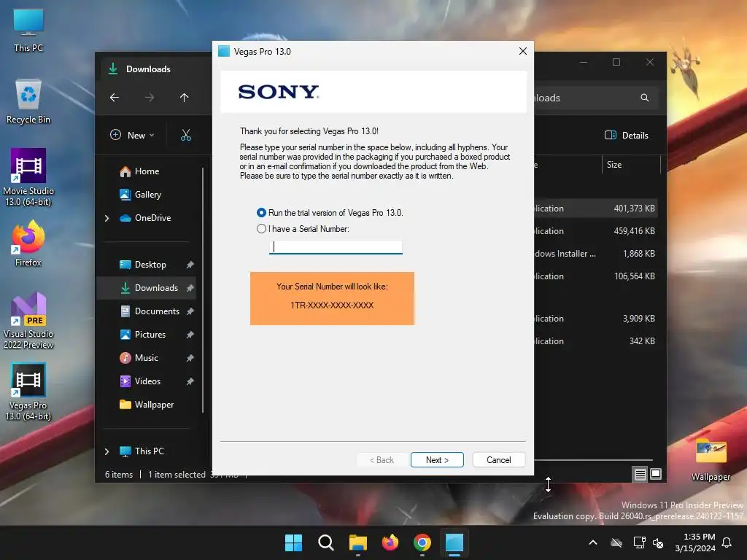Close the Vegas Pro 13.0 dialog

click(x=522, y=51)
